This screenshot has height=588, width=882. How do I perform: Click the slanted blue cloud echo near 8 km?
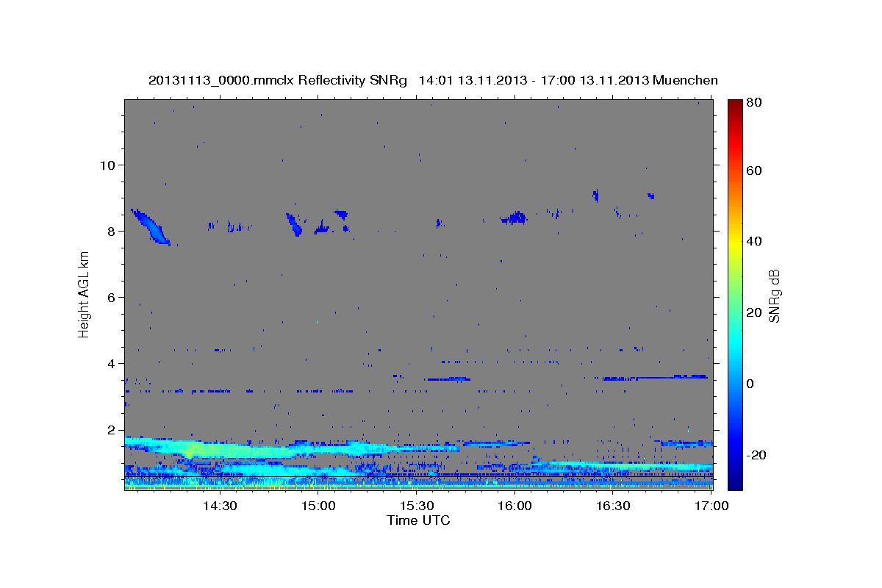(x=152, y=226)
